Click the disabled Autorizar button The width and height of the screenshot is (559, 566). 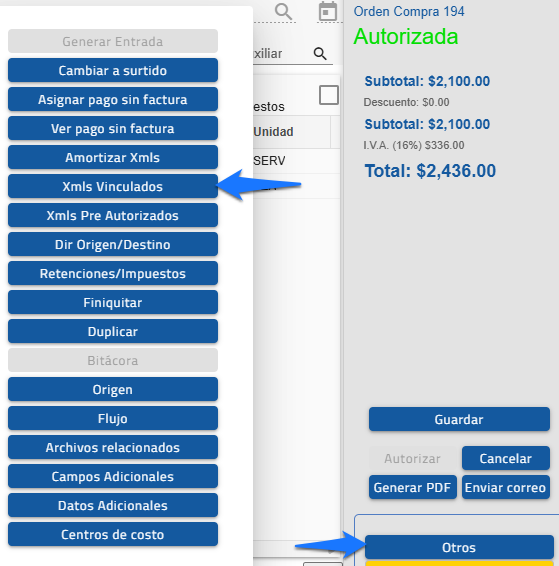(x=412, y=458)
